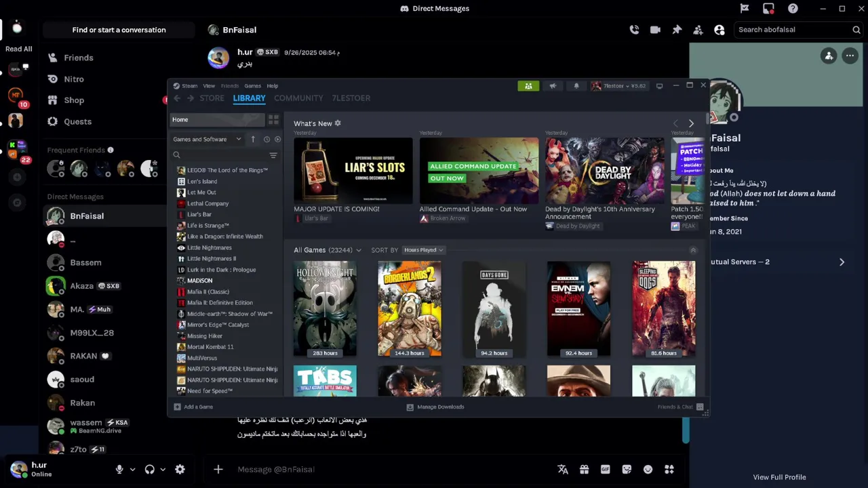
Task: Open Steam Friends & Chat
Action: [x=680, y=407]
